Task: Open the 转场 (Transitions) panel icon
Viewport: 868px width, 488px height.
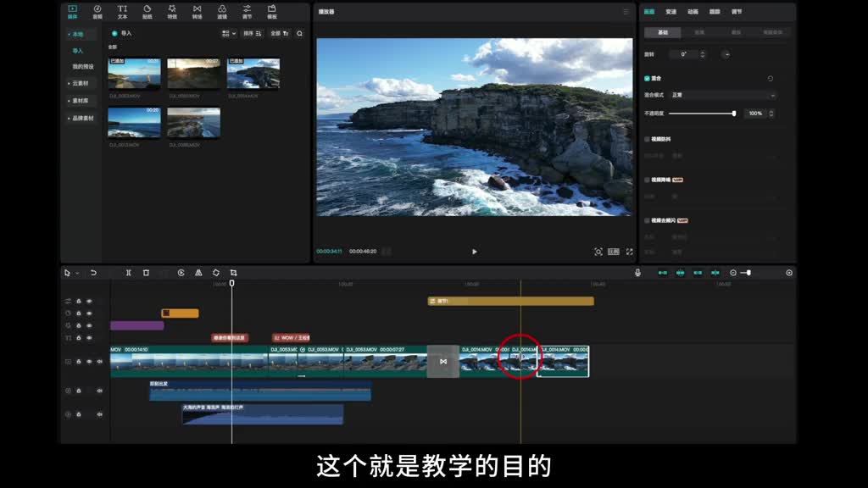Action: click(x=197, y=11)
